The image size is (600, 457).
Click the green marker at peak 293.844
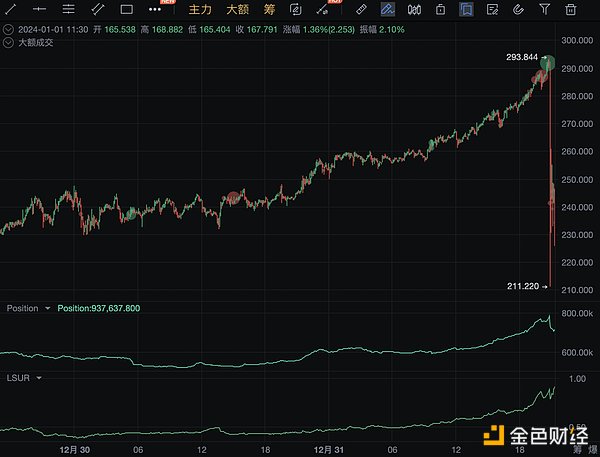click(548, 62)
